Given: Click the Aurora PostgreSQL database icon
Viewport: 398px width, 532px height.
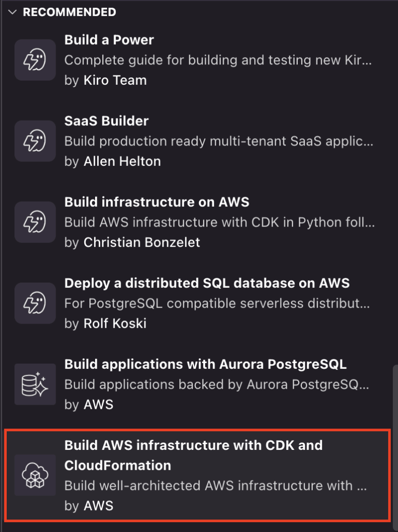Looking at the screenshot, I should 35,384.
